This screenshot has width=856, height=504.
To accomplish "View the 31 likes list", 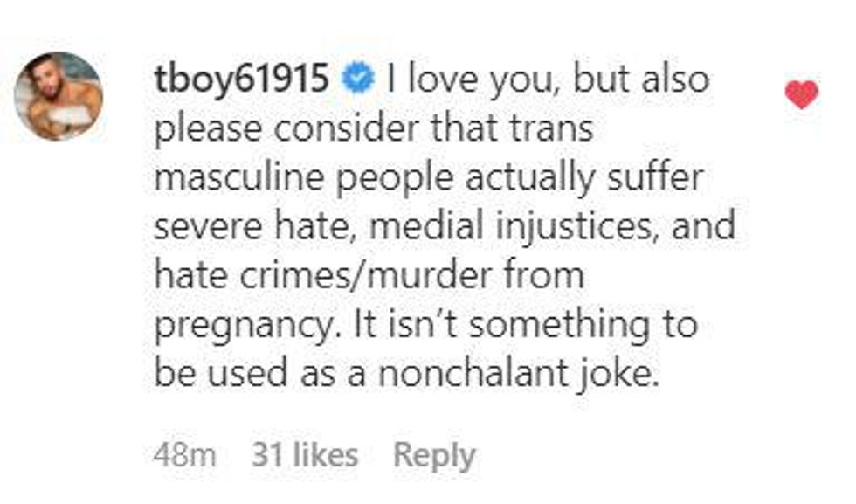I will point(304,455).
